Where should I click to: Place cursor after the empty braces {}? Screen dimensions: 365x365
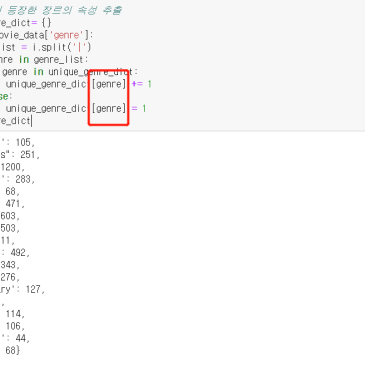pos(52,23)
